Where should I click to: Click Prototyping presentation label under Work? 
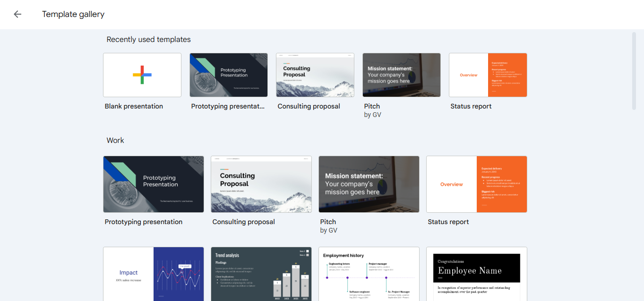pos(144,222)
